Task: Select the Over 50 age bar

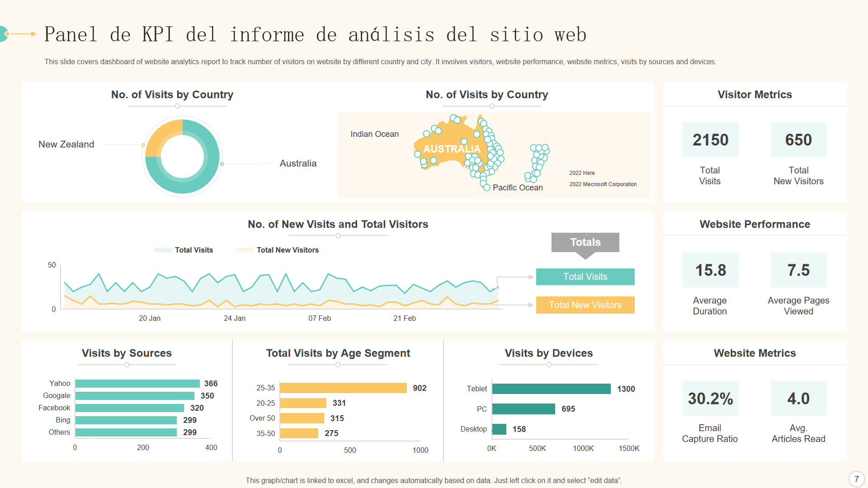Action: pyautogui.click(x=302, y=418)
